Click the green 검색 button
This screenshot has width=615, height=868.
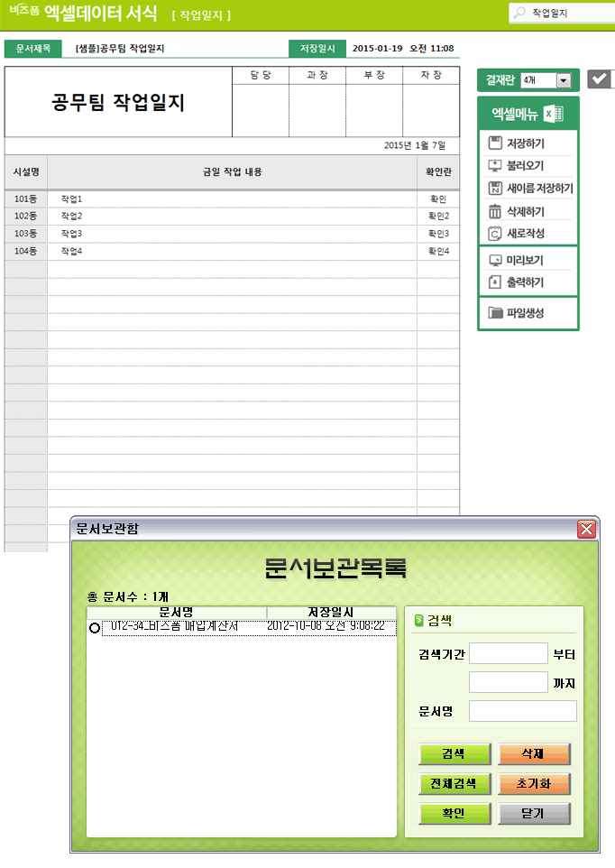(x=454, y=754)
